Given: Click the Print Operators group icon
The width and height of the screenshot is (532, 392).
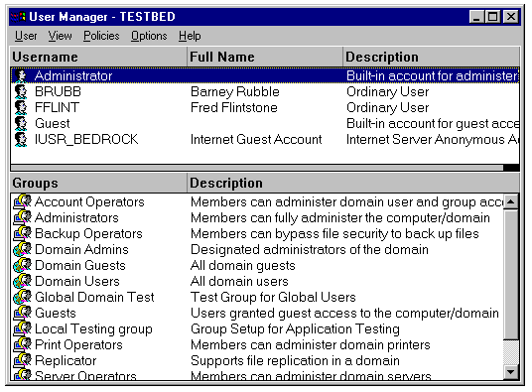Looking at the screenshot, I should coord(22,345).
